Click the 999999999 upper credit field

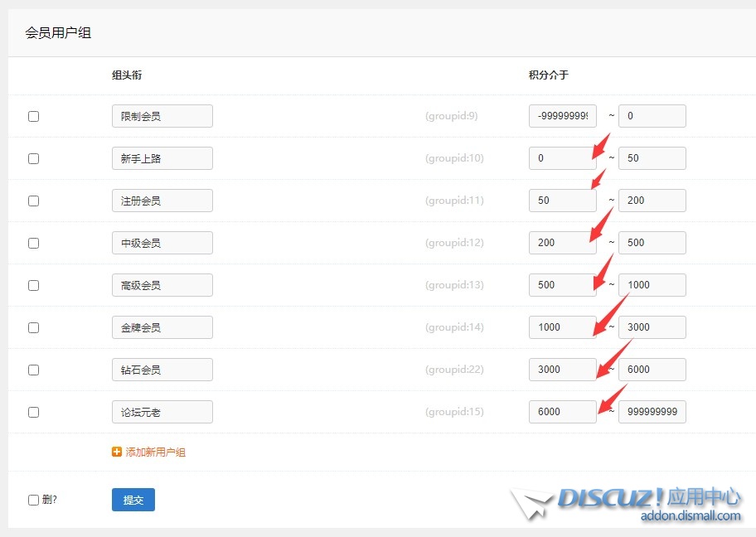(x=652, y=412)
